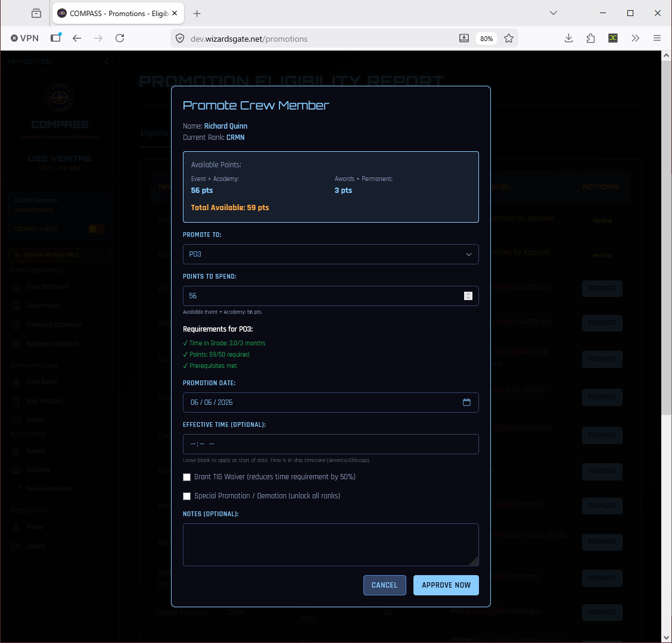672x643 pixels.
Task: Click the green extension icon in toolbar
Action: [x=613, y=38]
